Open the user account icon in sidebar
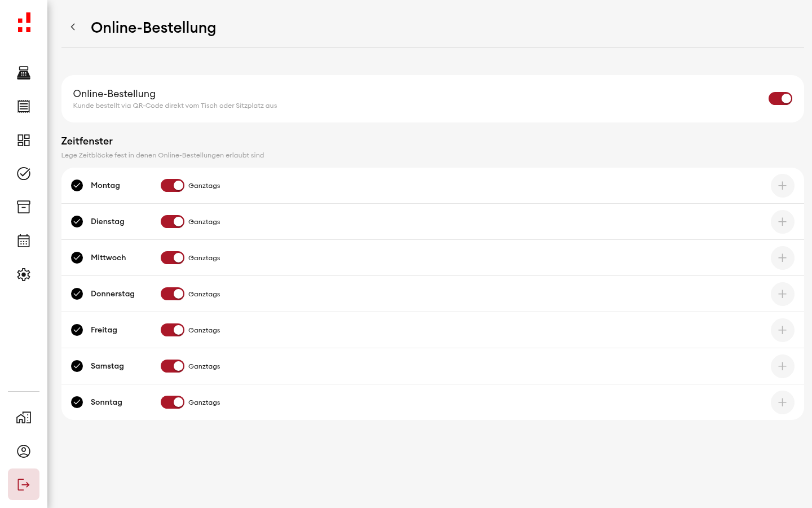 coord(24,451)
